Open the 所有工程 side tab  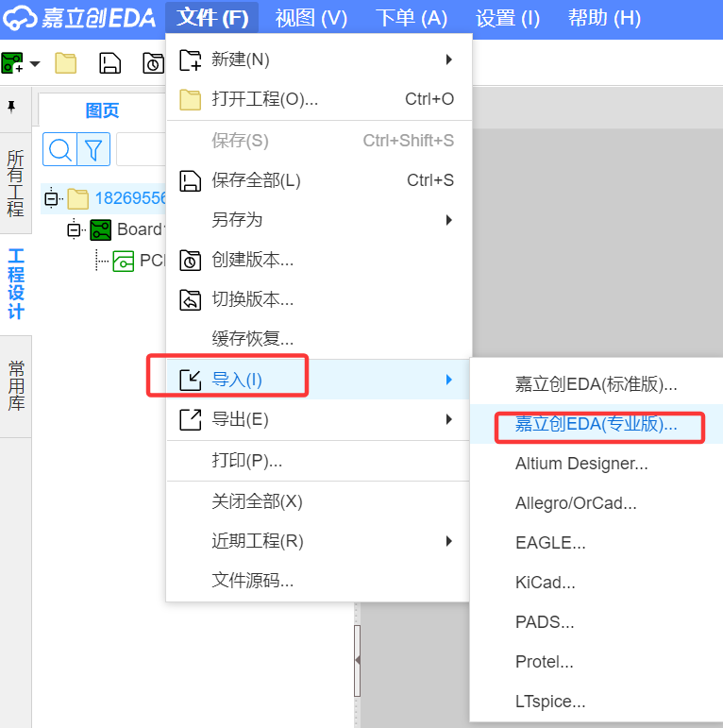(15, 183)
